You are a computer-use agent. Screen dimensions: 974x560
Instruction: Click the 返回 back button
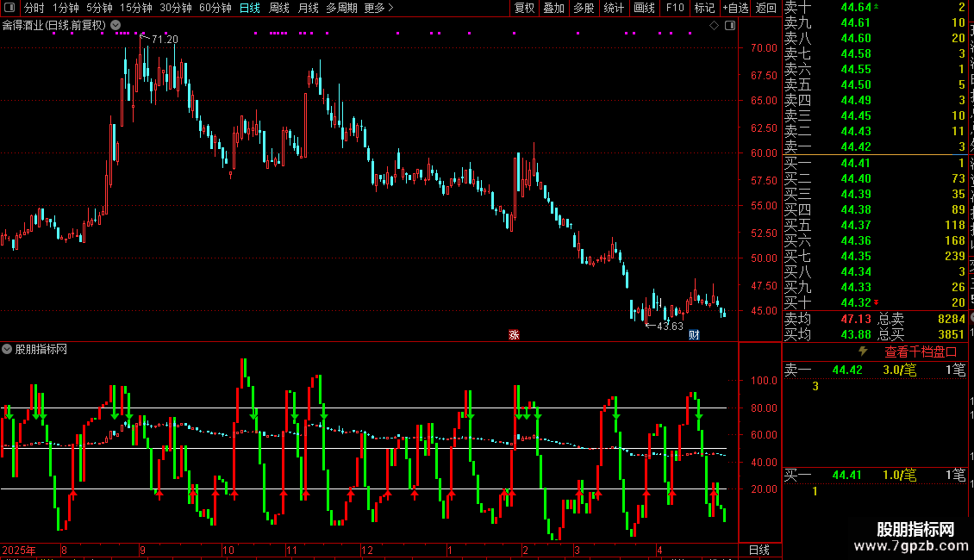tap(766, 8)
